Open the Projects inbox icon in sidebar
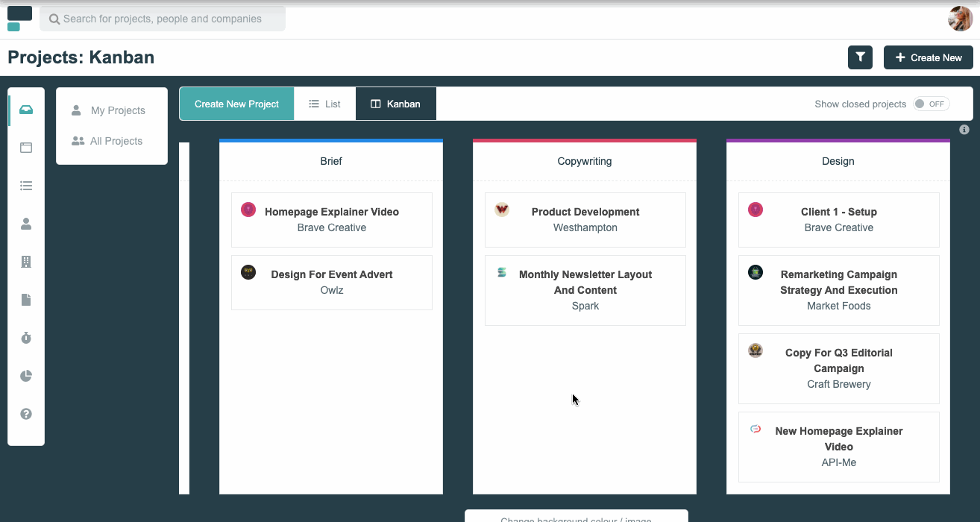Image resolution: width=980 pixels, height=522 pixels. 25,109
